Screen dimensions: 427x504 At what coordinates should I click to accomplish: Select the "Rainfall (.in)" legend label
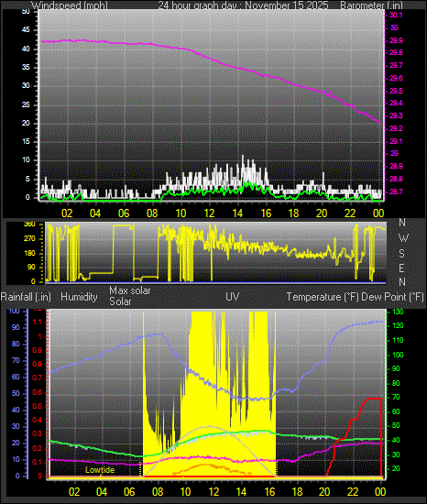(26, 297)
